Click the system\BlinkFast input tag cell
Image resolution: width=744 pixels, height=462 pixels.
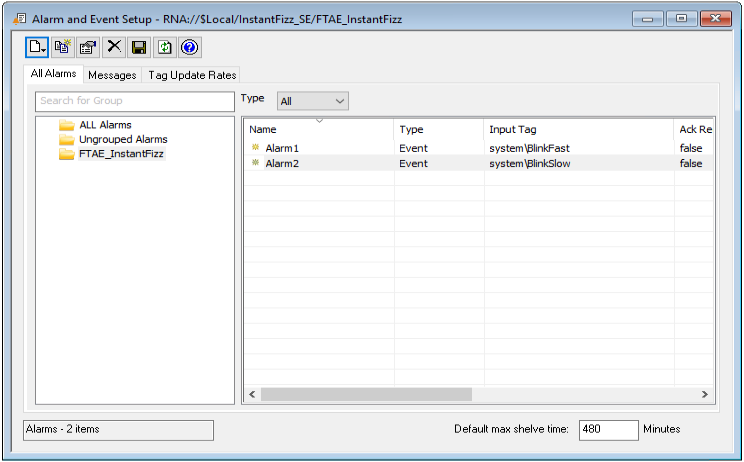point(530,148)
